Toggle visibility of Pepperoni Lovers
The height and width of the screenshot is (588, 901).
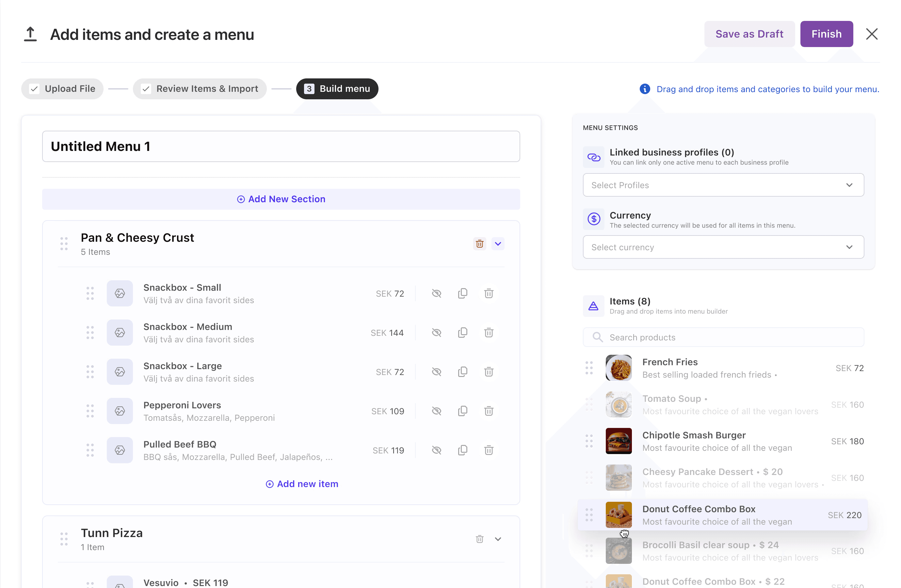pyautogui.click(x=436, y=411)
